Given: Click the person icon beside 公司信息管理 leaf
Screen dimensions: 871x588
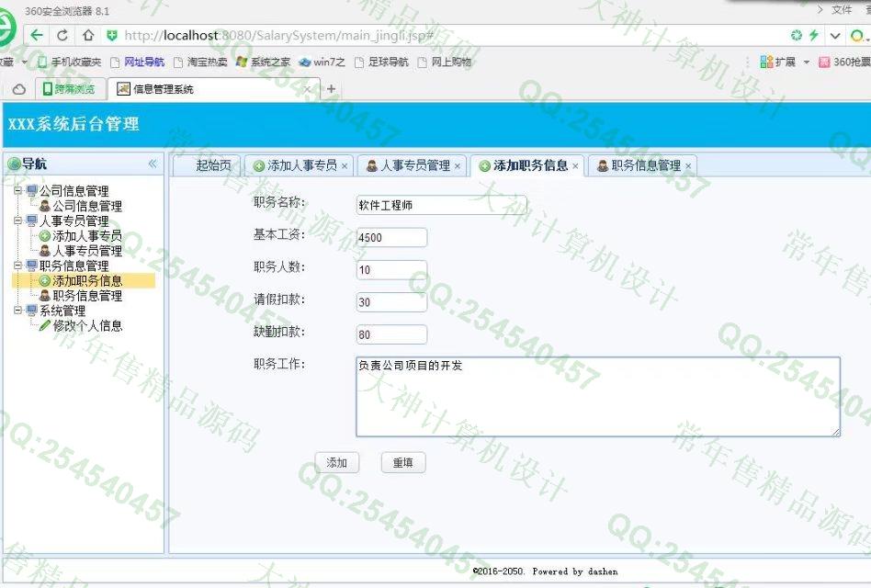Looking at the screenshot, I should point(44,207).
